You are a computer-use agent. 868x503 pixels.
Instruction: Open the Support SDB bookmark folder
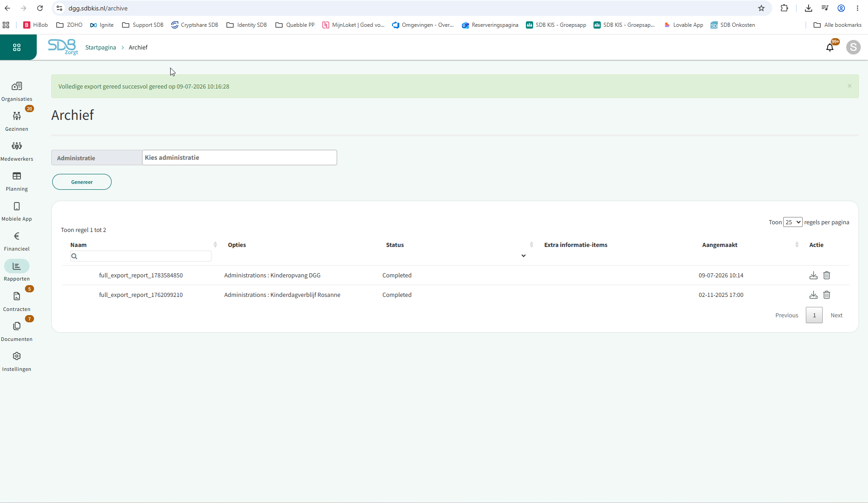pyautogui.click(x=143, y=25)
